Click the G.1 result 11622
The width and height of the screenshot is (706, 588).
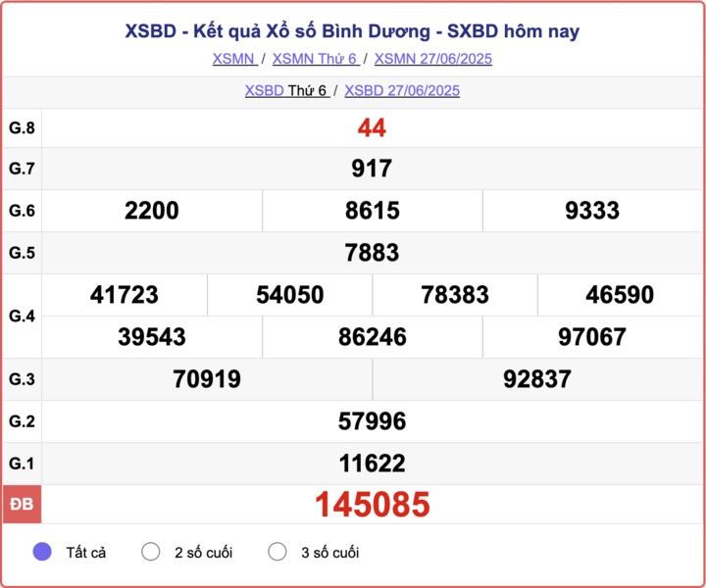pyautogui.click(x=372, y=464)
